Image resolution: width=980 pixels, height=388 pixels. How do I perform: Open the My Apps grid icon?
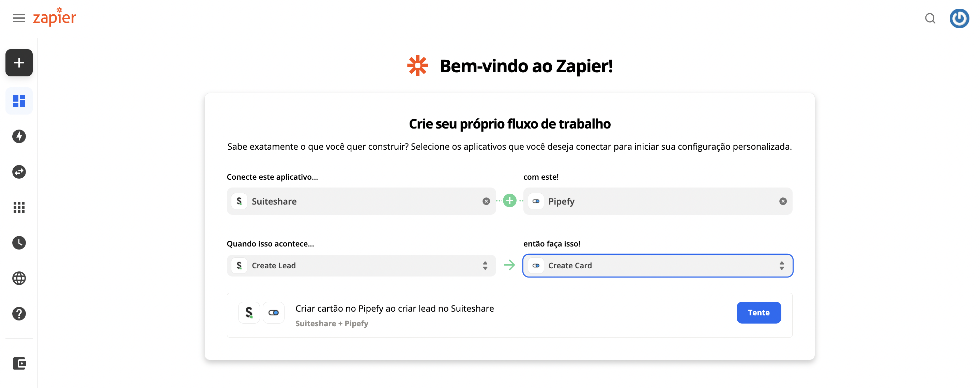pos(19,207)
